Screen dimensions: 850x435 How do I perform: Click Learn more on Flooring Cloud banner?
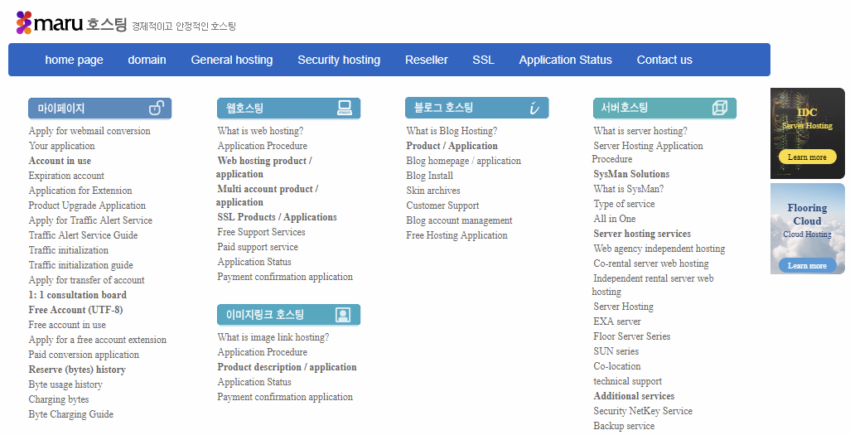[807, 265]
